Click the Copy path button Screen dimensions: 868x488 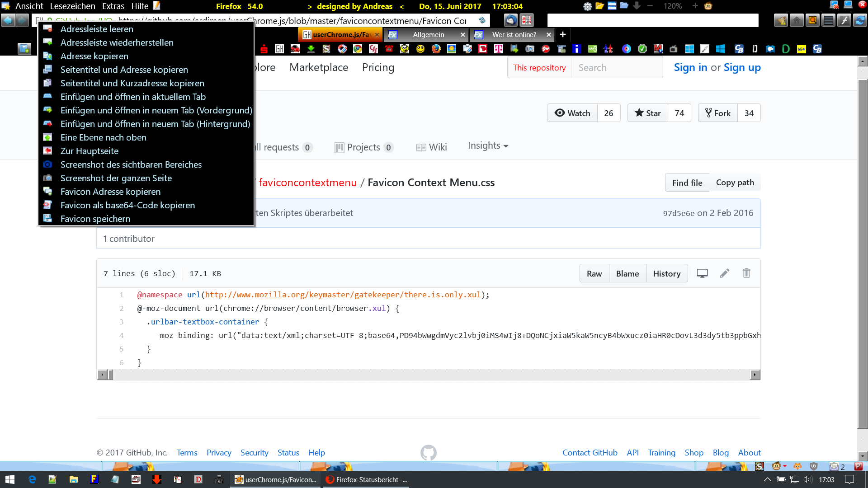[x=735, y=183]
